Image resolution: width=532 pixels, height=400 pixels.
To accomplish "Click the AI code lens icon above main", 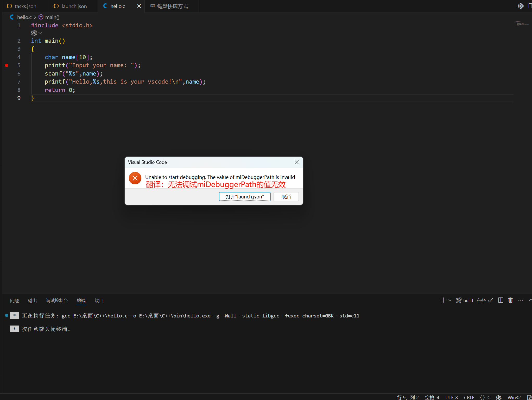I will [34, 33].
